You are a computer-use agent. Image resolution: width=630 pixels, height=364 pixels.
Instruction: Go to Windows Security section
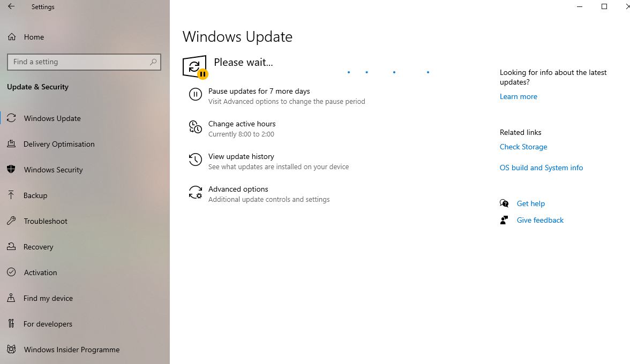pos(53,170)
